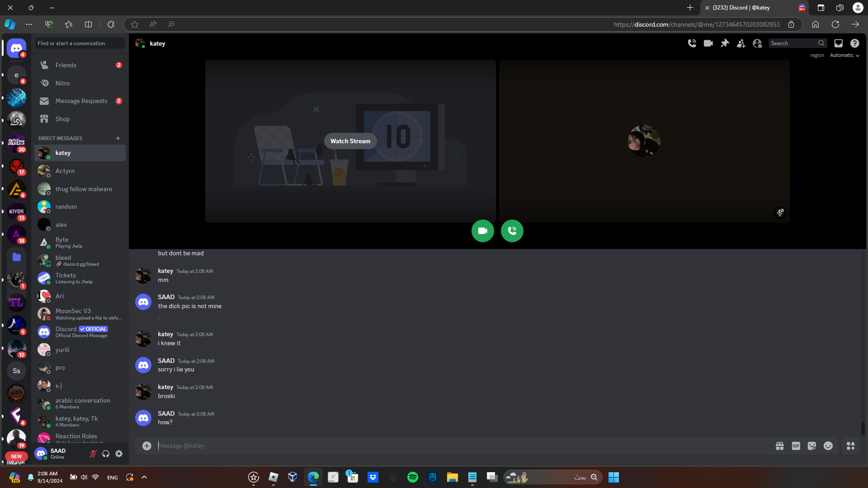Open the Apps launcher in chat bar
The width and height of the screenshot is (868, 488).
pos(851,446)
